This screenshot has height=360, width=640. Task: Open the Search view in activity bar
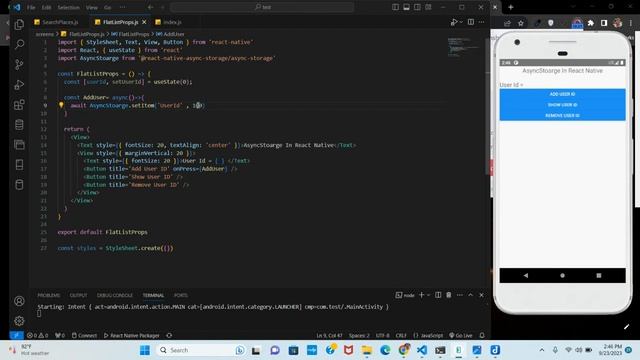click(x=19, y=44)
